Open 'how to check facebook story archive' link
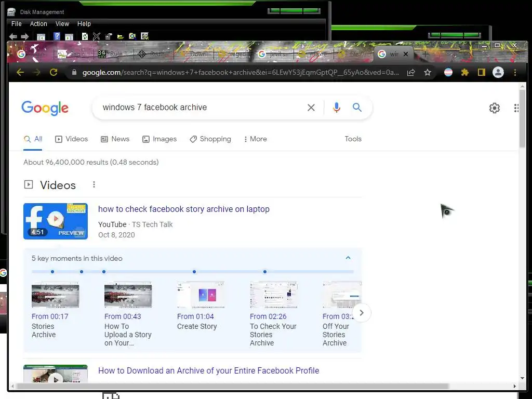Screen dimensions: 532x399 coord(183,209)
